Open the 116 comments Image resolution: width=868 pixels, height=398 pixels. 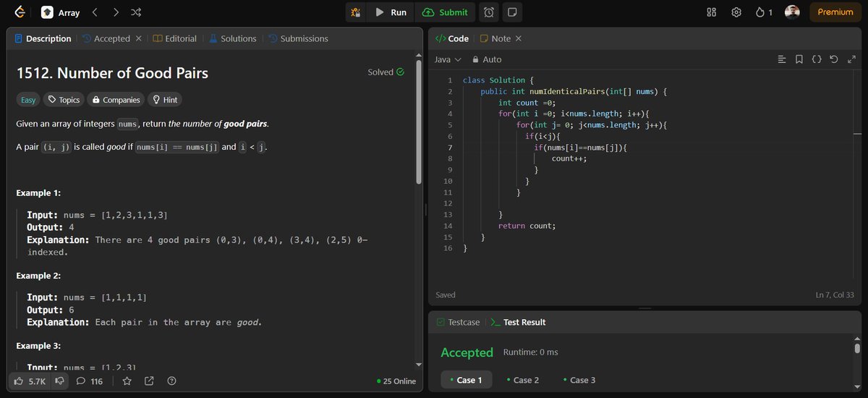[x=90, y=381]
